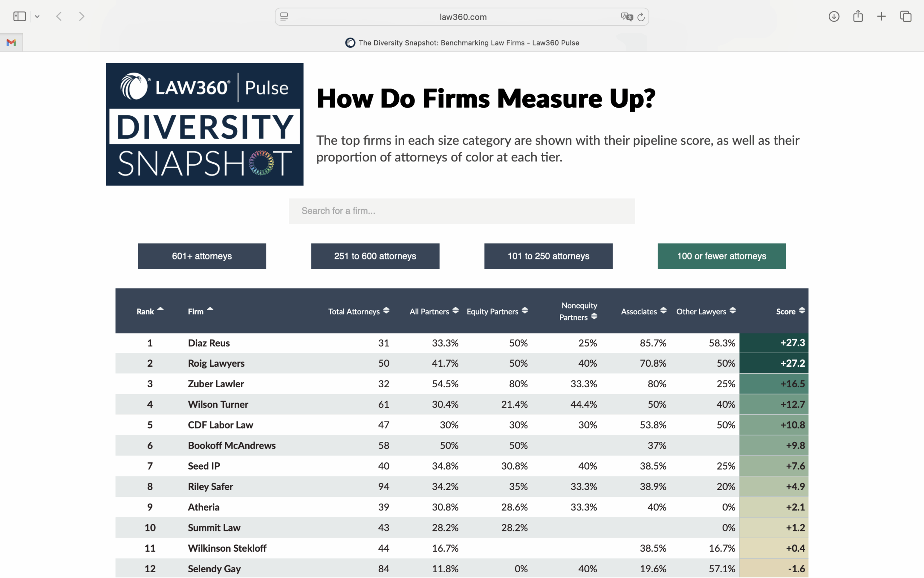This screenshot has height=578, width=924.
Task: Switch to the pinned Gmail tab
Action: tap(12, 42)
